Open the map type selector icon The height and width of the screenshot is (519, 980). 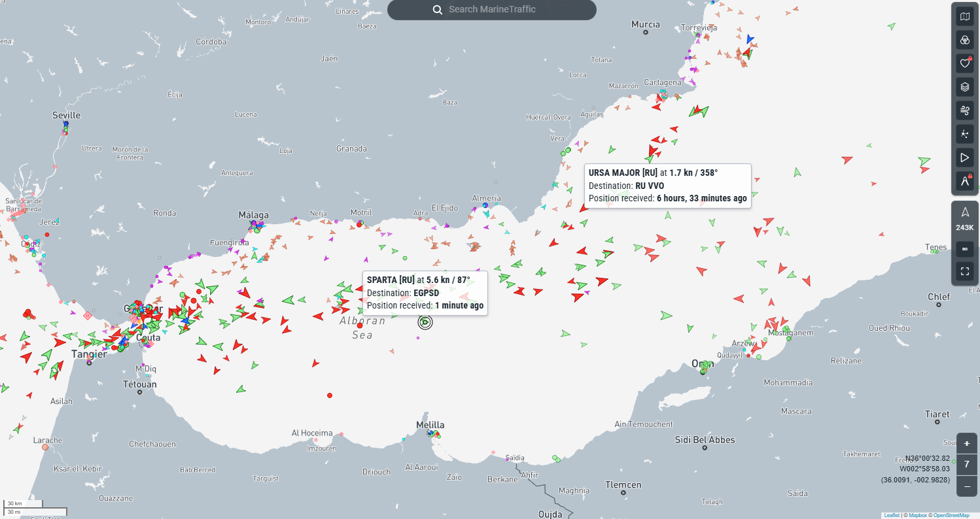(x=964, y=17)
